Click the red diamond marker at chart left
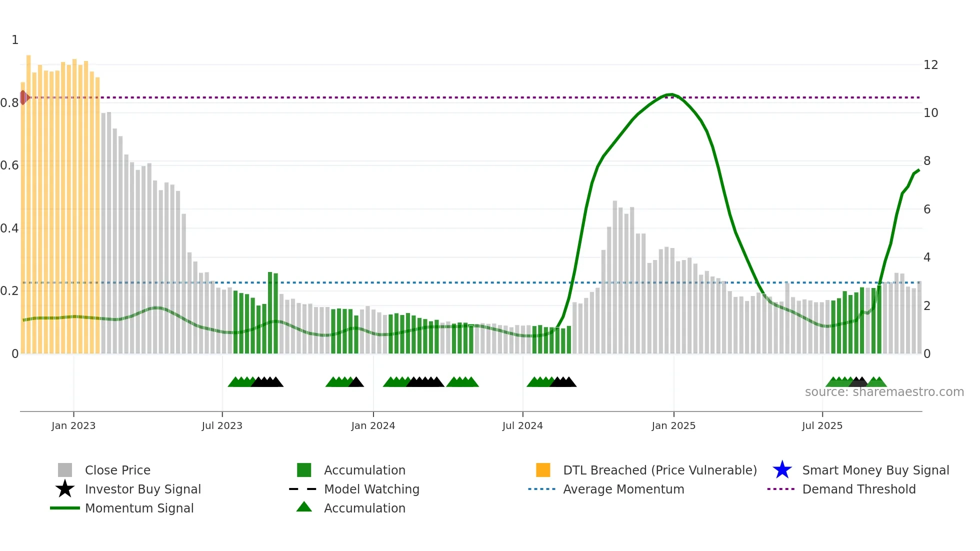 click(24, 97)
